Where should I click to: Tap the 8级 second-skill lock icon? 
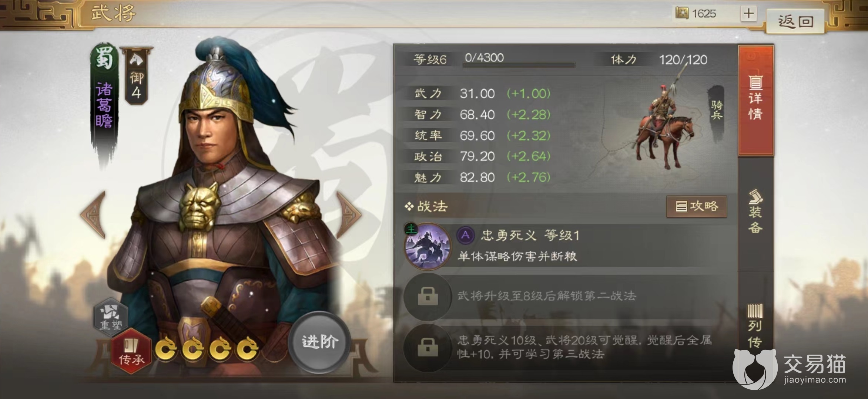pos(428,296)
